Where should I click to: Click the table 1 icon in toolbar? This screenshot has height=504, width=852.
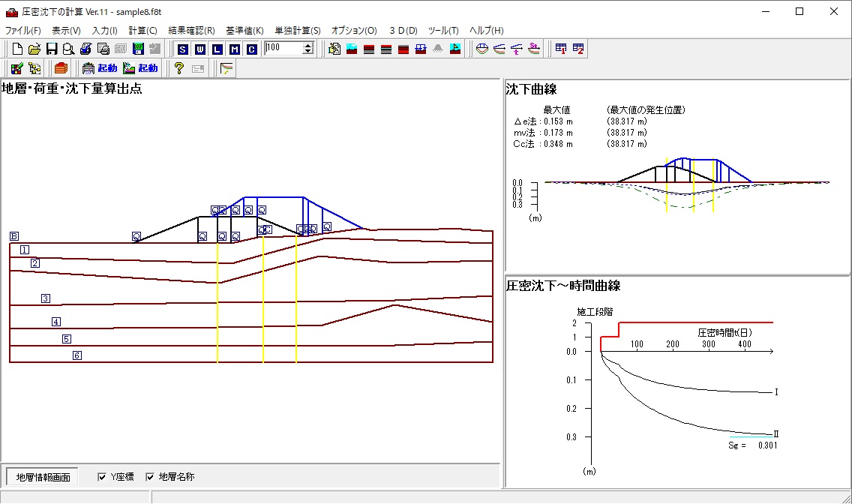(561, 49)
